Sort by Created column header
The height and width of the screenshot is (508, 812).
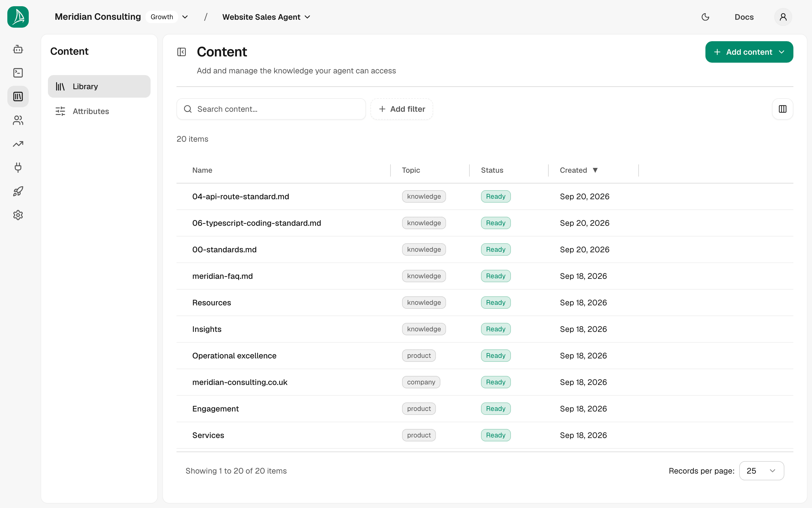(579, 170)
